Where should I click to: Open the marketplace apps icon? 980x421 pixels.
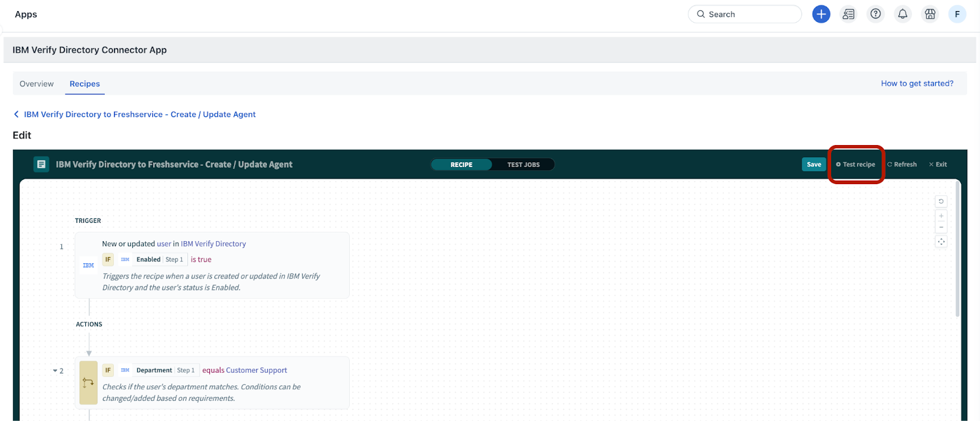point(930,14)
